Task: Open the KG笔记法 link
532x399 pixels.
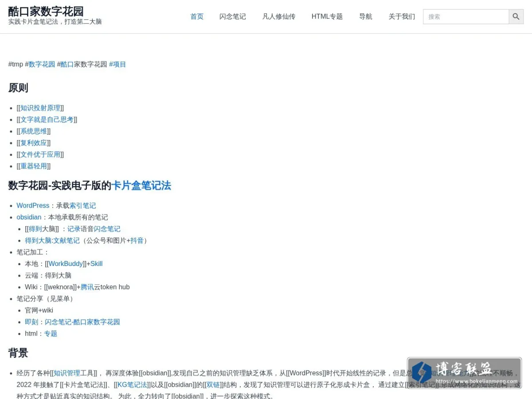Action: [x=132, y=385]
